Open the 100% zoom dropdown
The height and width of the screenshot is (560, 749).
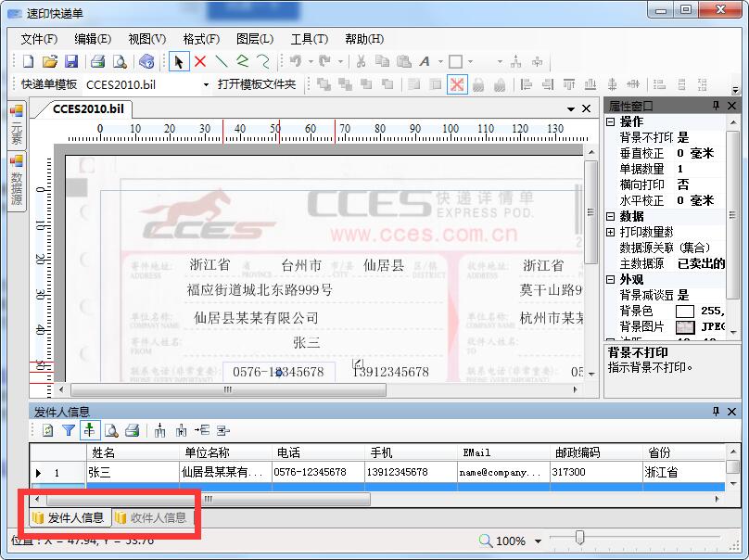(538, 541)
